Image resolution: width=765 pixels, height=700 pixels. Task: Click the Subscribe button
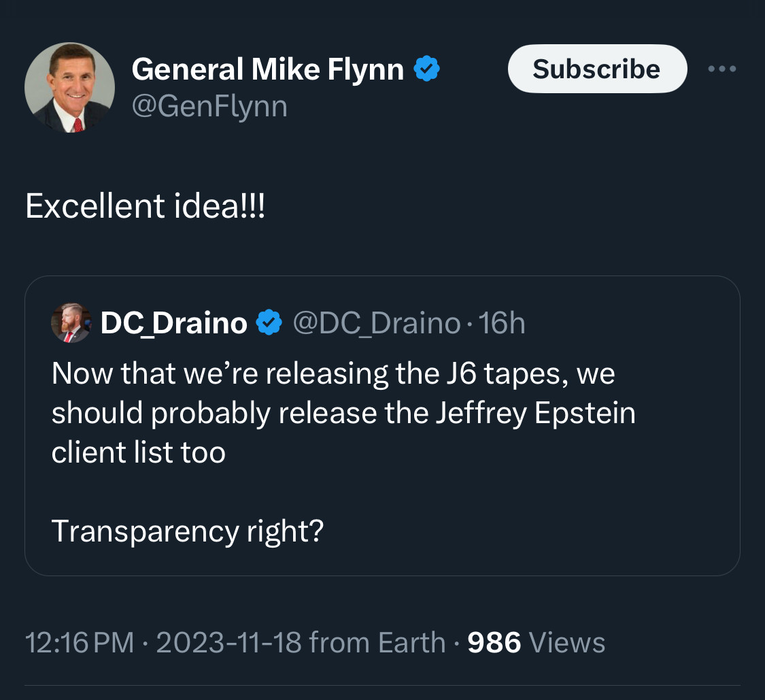(596, 69)
